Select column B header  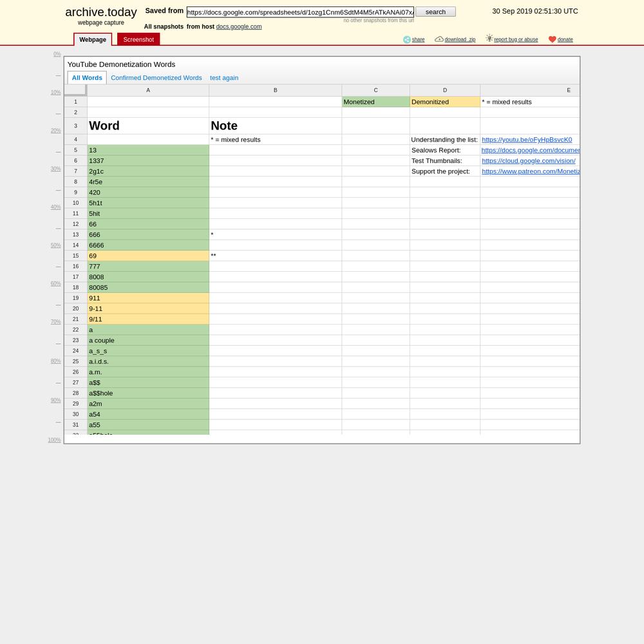tap(276, 90)
